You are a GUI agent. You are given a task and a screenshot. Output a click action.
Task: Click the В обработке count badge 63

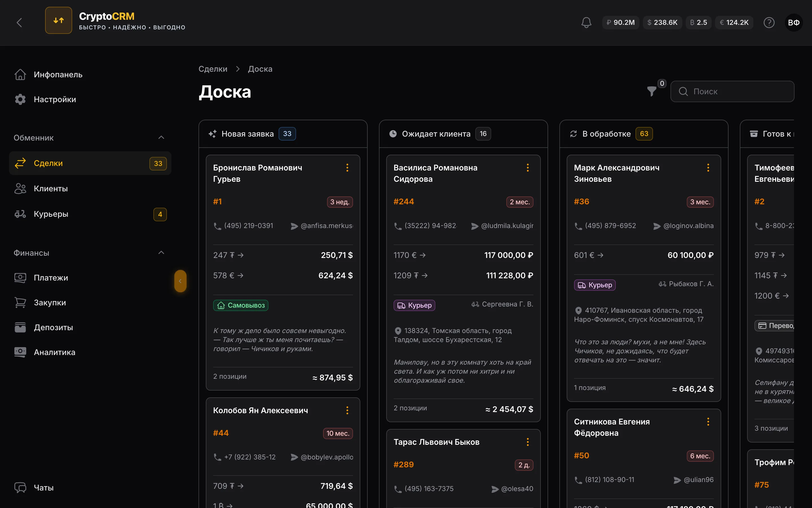click(x=644, y=134)
